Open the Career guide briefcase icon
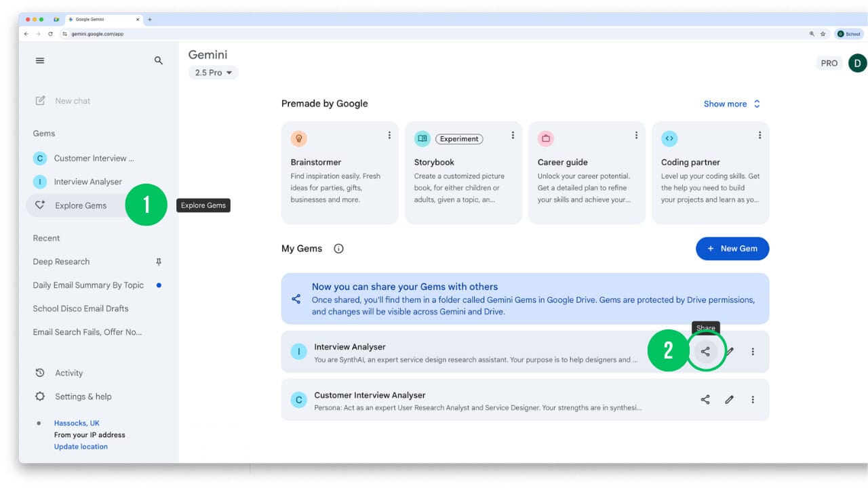This screenshot has height=488, width=868. [x=546, y=139]
